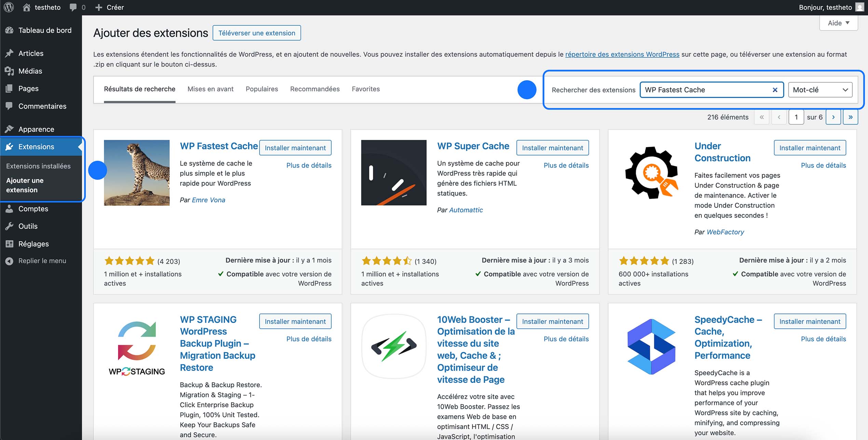Click the Outils wrench icon
The image size is (868, 440).
point(9,226)
